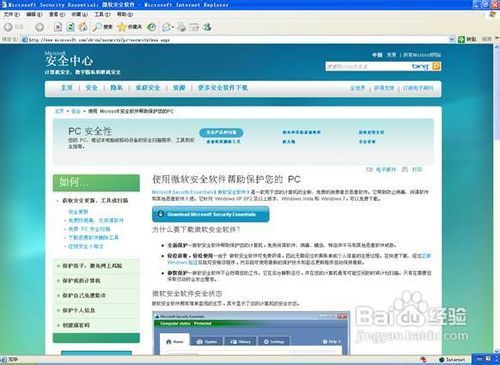Click the 全世界 link in navigation bar
The image size is (500, 365).
(358, 88)
